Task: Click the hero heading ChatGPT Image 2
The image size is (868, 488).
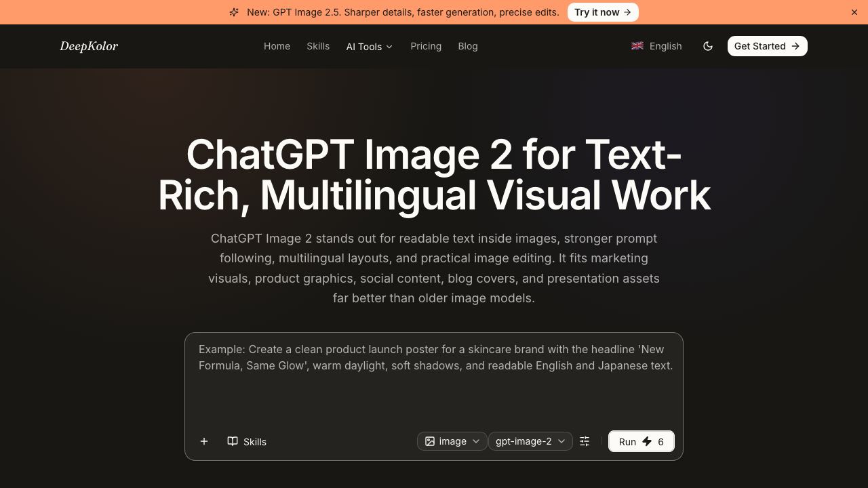Action: [x=434, y=175]
